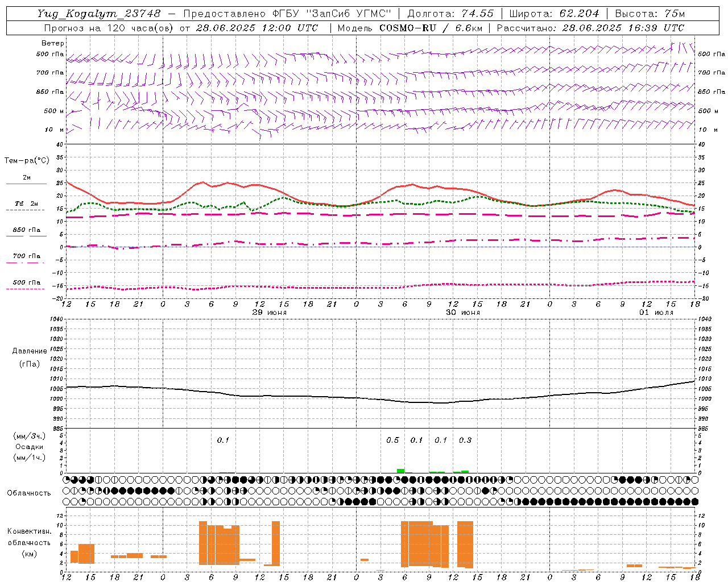Screen dimensions: 728x582
Task: Select the Рассчитано: 28.06.2025 16:39 UTC timestamp
Action: (x=590, y=28)
